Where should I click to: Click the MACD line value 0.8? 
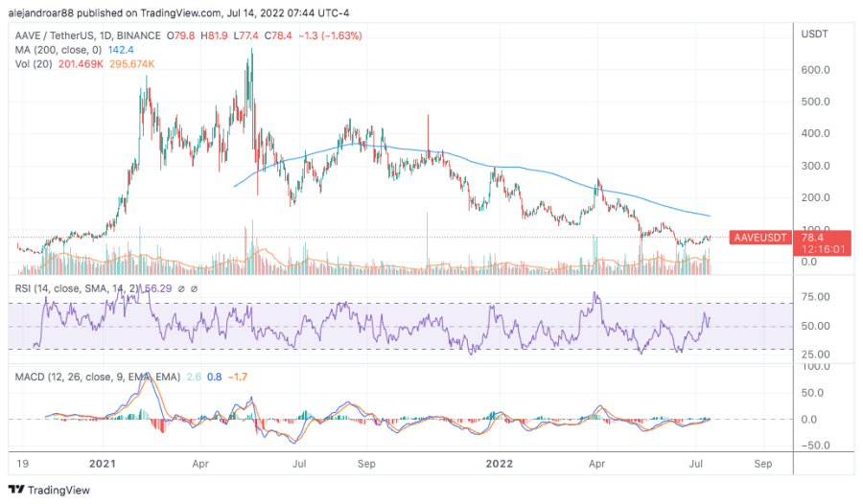tap(215, 377)
